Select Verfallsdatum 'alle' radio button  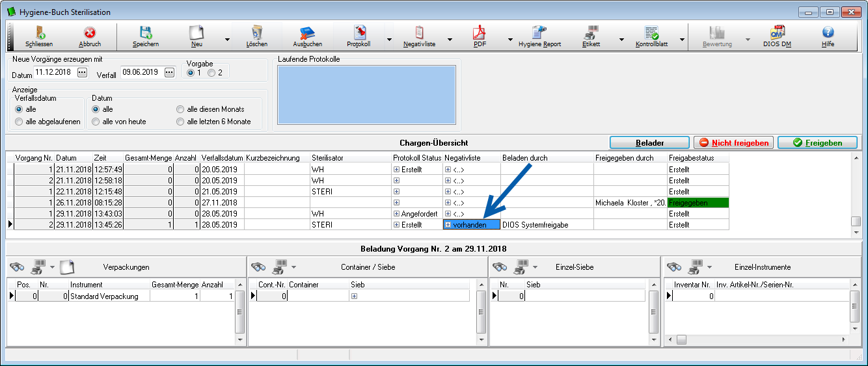point(19,109)
